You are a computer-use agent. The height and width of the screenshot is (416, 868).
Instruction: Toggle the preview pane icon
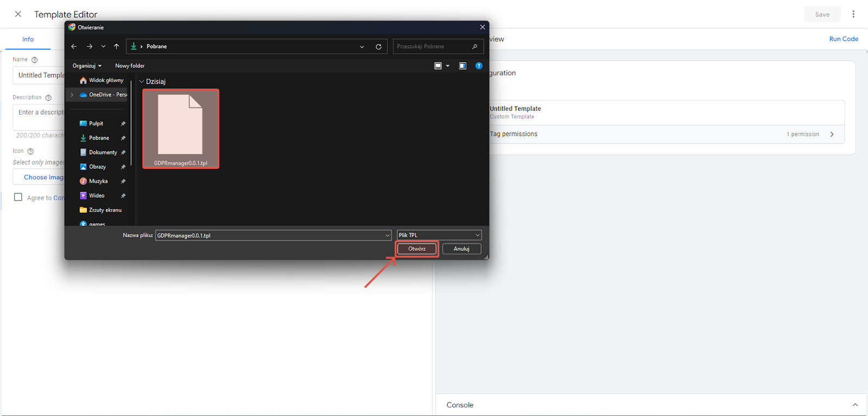pos(463,66)
